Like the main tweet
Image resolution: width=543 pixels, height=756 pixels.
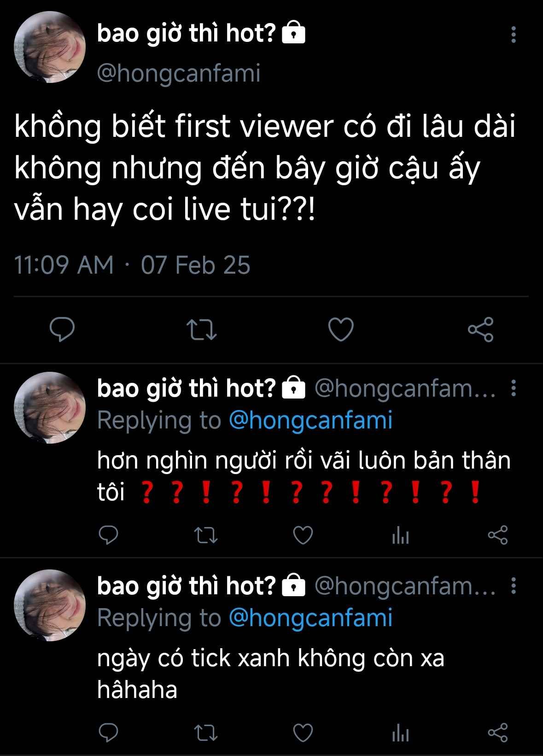(x=341, y=330)
